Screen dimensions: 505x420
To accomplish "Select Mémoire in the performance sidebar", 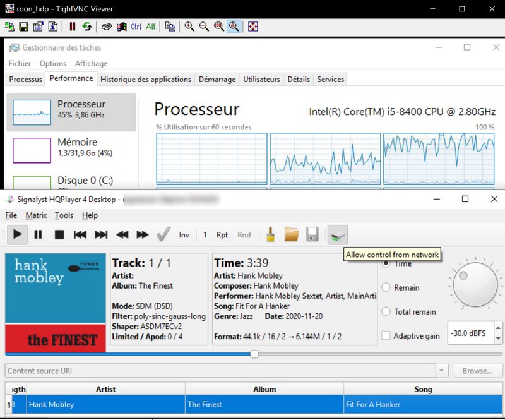I will [x=71, y=150].
